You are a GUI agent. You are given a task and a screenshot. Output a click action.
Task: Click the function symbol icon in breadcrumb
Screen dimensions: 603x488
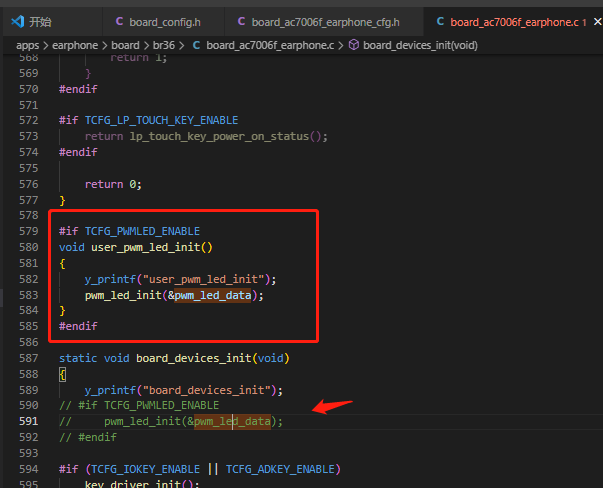[x=354, y=45]
